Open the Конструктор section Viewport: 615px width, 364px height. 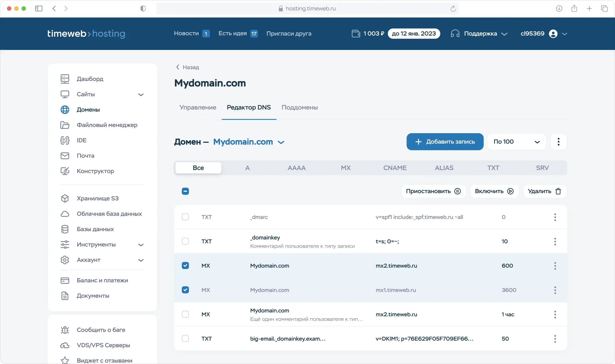point(95,171)
